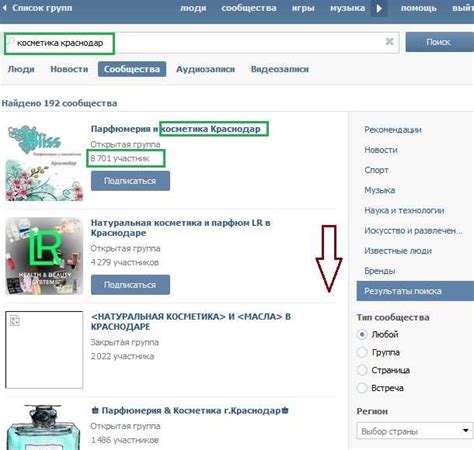
Task: Click the back arrow beside Список групп
Action: point(5,8)
